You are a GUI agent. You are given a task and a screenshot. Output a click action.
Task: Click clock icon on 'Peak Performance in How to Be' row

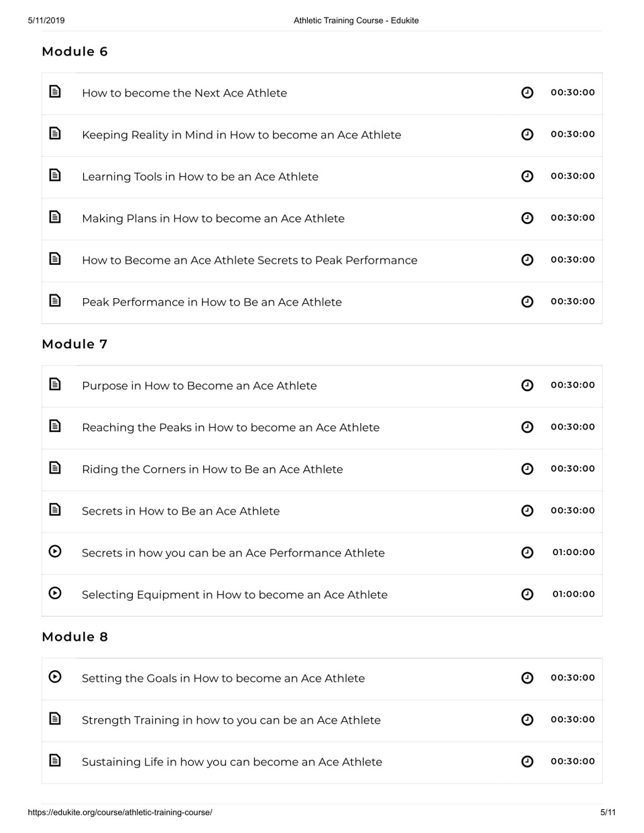pyautogui.click(x=527, y=302)
